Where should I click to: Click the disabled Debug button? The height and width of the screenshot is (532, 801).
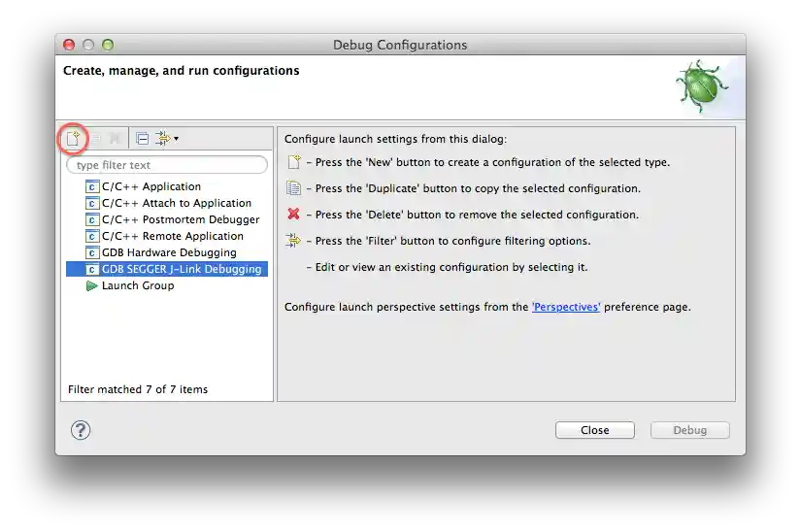(x=690, y=430)
